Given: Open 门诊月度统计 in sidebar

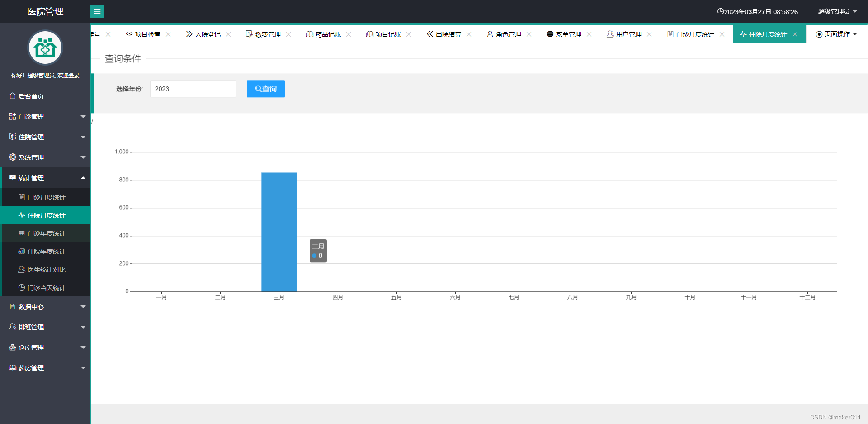Looking at the screenshot, I should coord(46,197).
